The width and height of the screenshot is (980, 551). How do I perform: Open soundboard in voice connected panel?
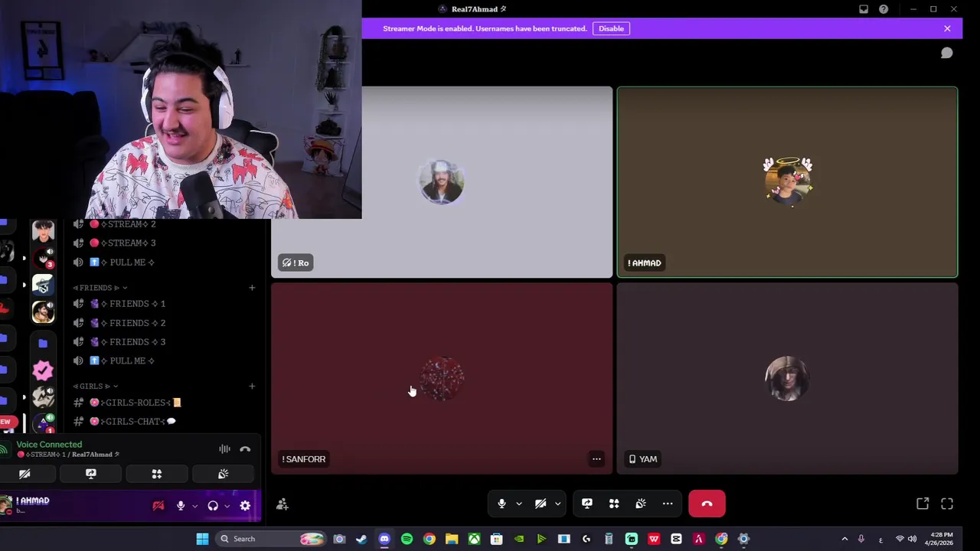pyautogui.click(x=223, y=474)
